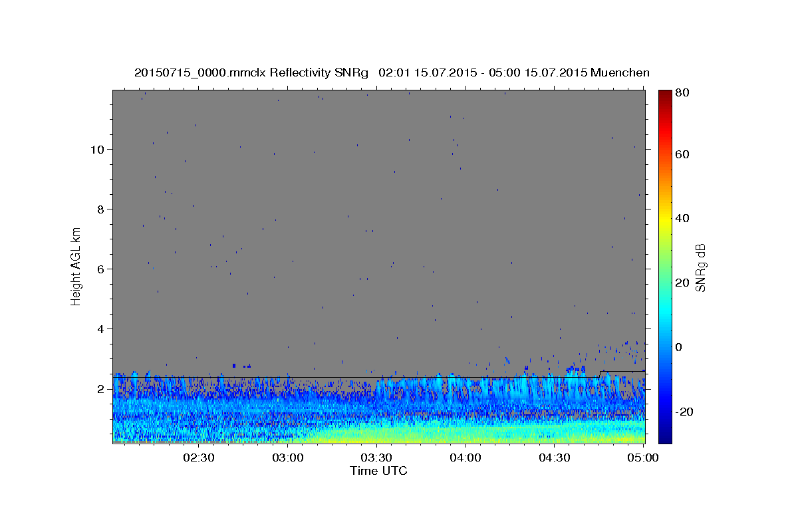This screenshot has width=798, height=532.
Task: Click the 04:00 time tick label
Action: pyautogui.click(x=465, y=458)
